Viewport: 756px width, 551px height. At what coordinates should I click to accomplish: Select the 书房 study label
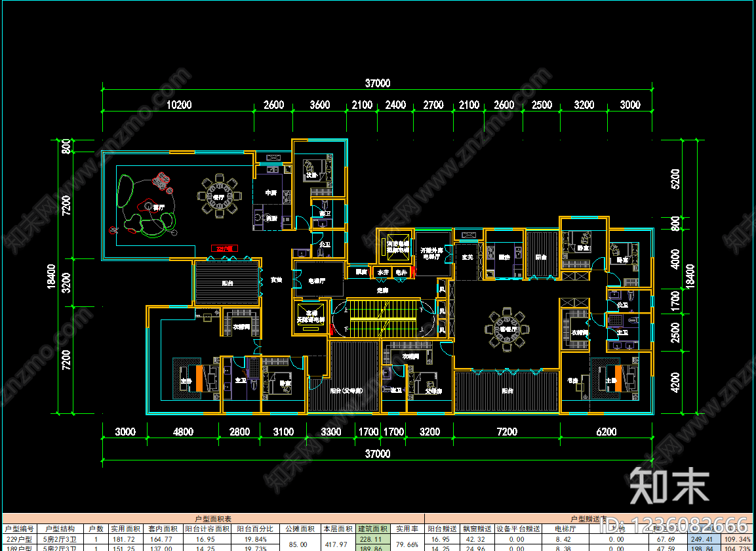coord(572,380)
